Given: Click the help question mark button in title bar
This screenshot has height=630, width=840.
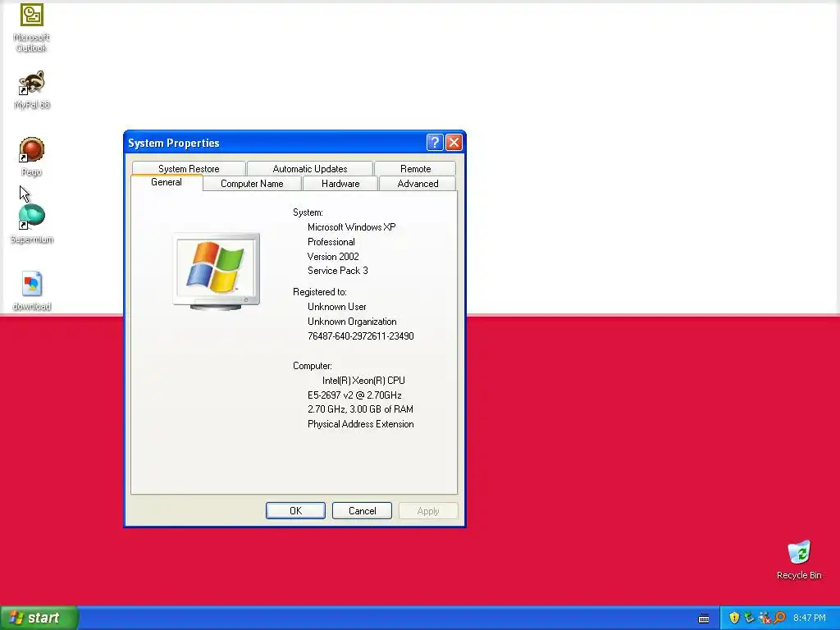Looking at the screenshot, I should [x=435, y=143].
